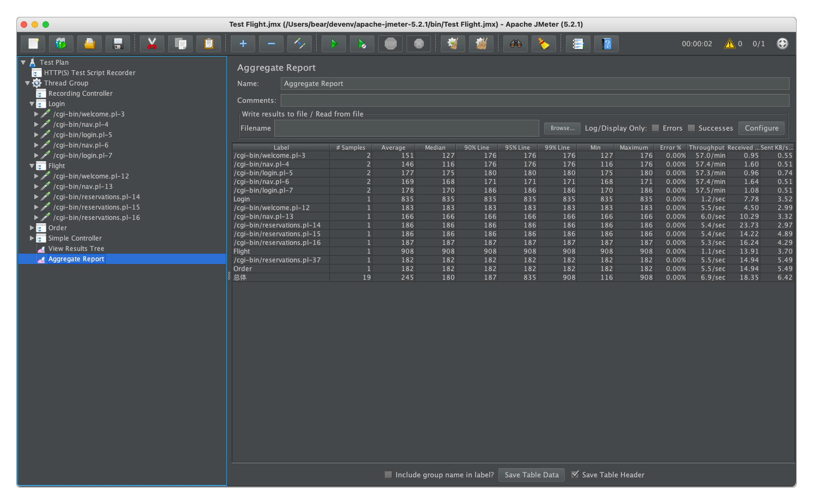This screenshot has height=504, width=813.
Task: Click the Clear results toolbar icon
Action: pyautogui.click(x=453, y=44)
